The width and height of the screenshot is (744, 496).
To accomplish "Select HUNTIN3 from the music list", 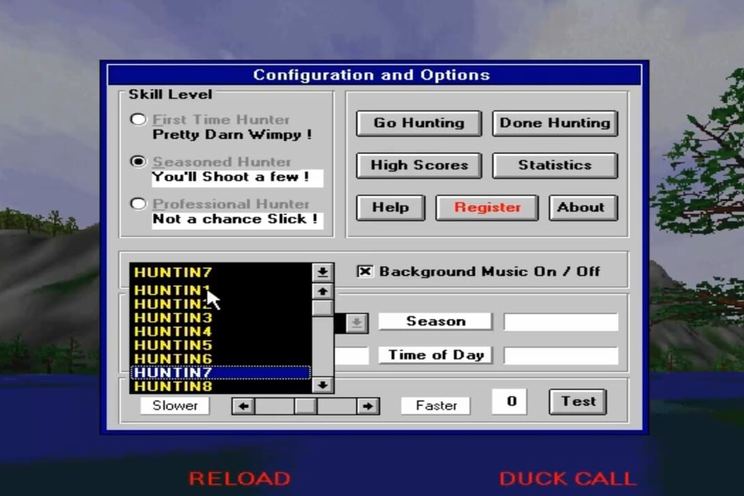I will tap(221, 318).
